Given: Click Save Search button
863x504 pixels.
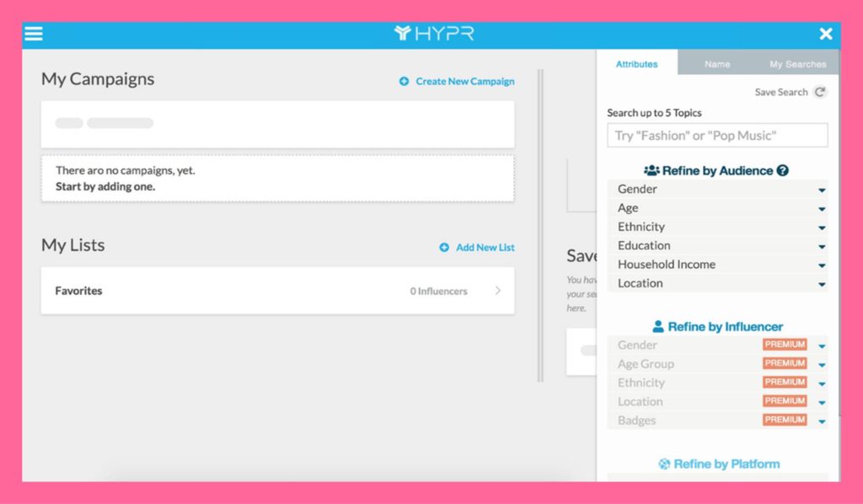Looking at the screenshot, I should click(x=781, y=92).
